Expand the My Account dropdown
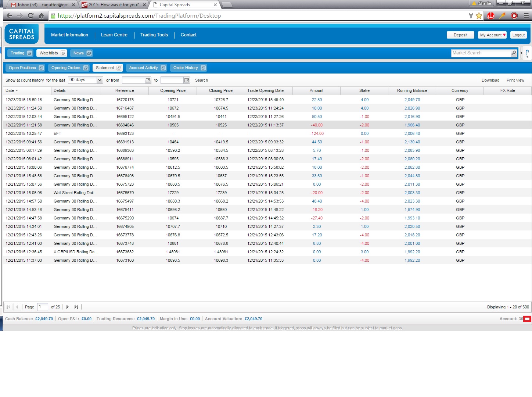 [x=492, y=35]
